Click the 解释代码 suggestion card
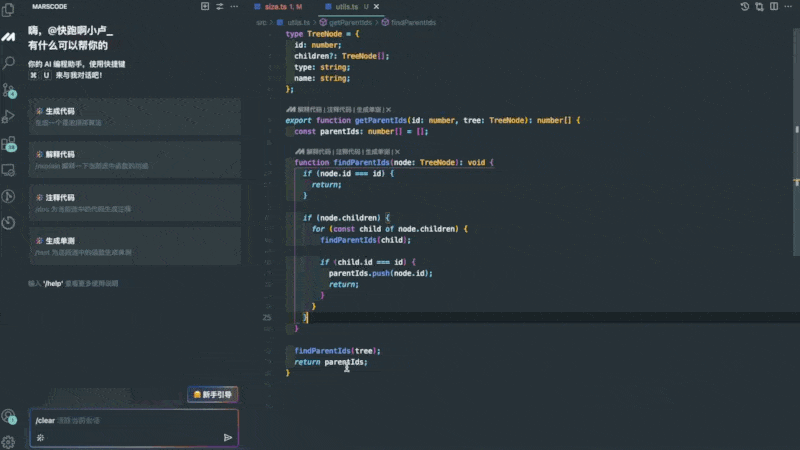 pos(135,160)
